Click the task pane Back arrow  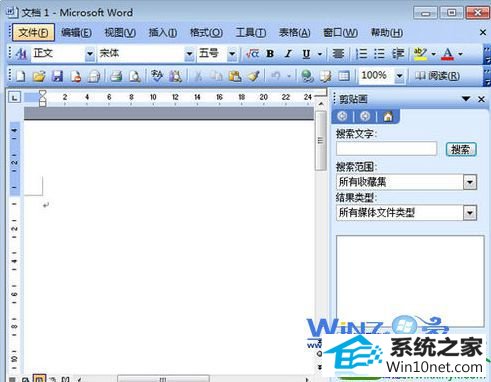coord(342,116)
